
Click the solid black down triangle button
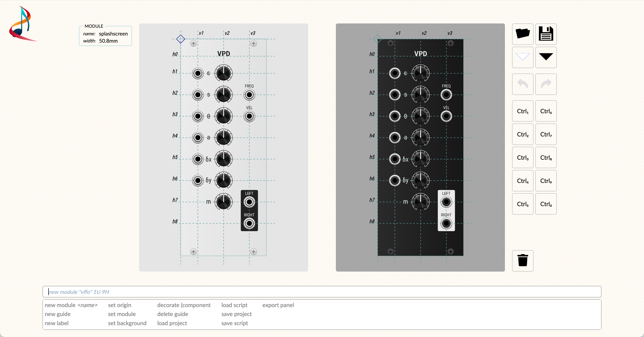pos(546,57)
